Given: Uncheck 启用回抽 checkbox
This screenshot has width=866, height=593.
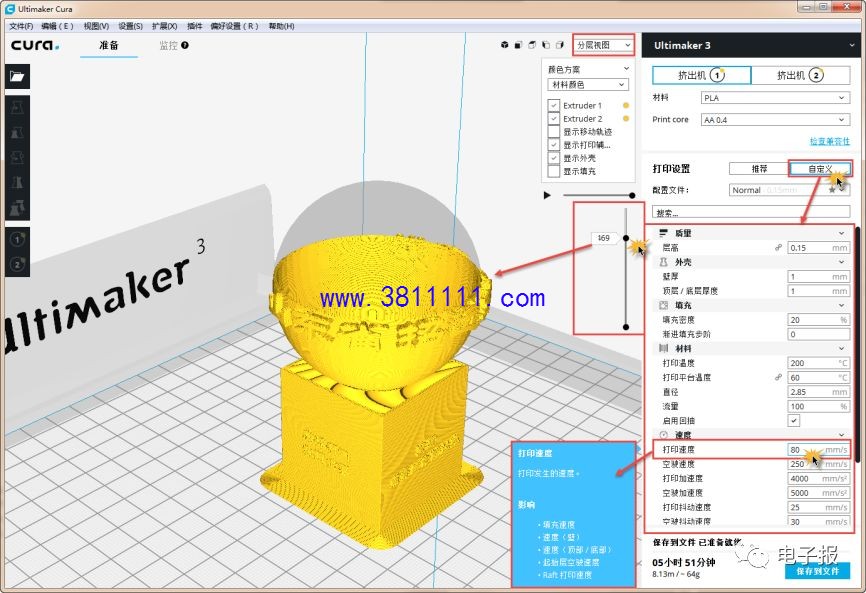Looking at the screenshot, I should click(x=794, y=421).
